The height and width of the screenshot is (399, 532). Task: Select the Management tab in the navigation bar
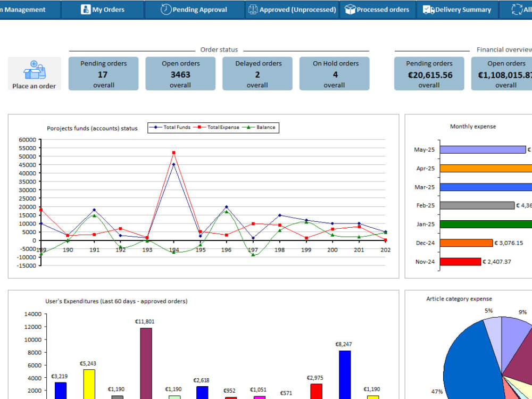pyautogui.click(x=30, y=10)
